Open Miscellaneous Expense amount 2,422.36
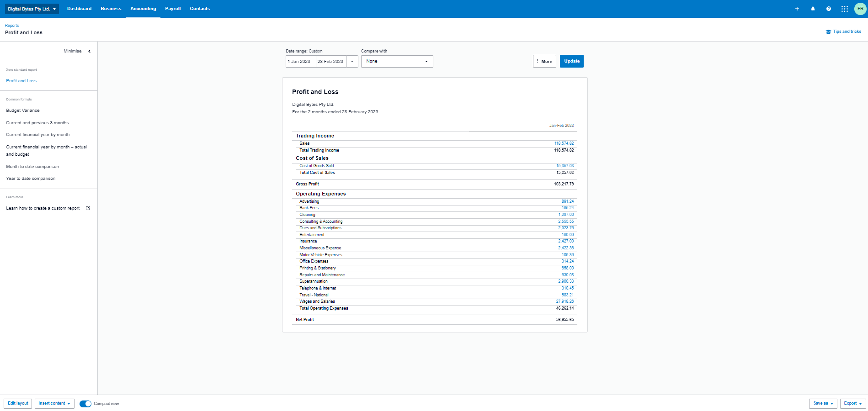Screen dimensions: 868x411 (566, 248)
